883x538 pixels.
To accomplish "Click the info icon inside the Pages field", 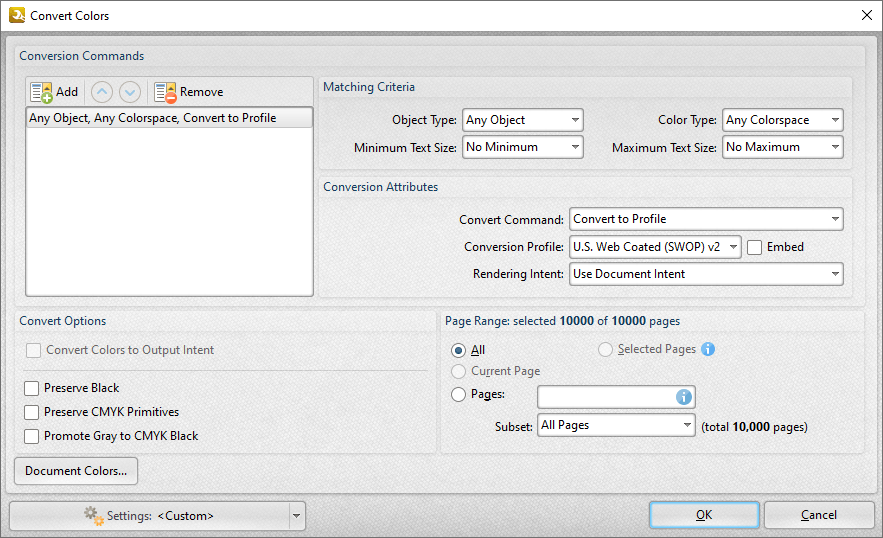I will (x=684, y=397).
